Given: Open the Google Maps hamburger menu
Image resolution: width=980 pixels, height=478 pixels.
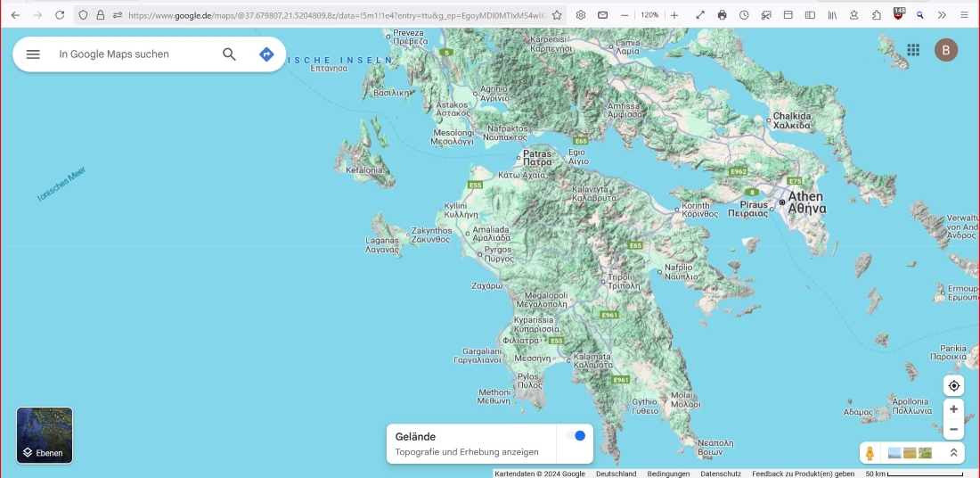Looking at the screenshot, I should (33, 54).
